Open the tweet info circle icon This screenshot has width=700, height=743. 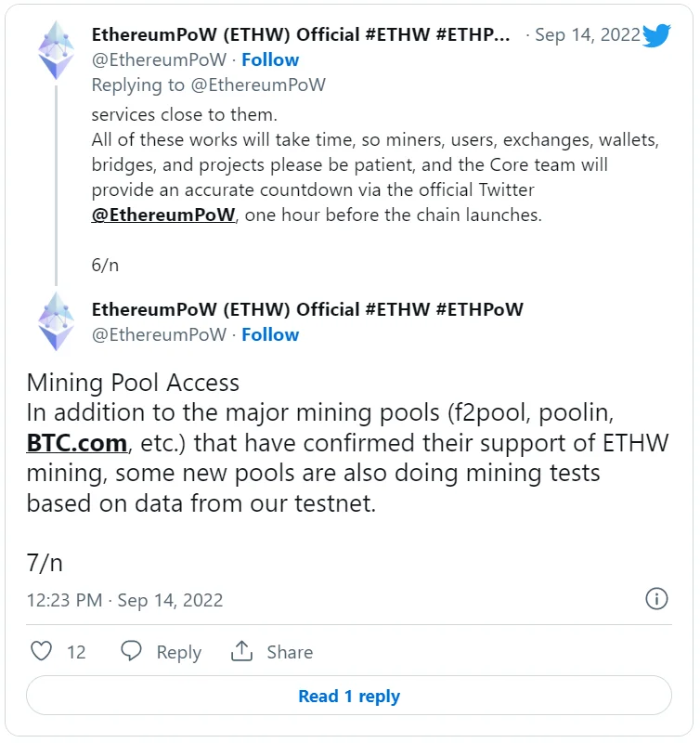656,598
